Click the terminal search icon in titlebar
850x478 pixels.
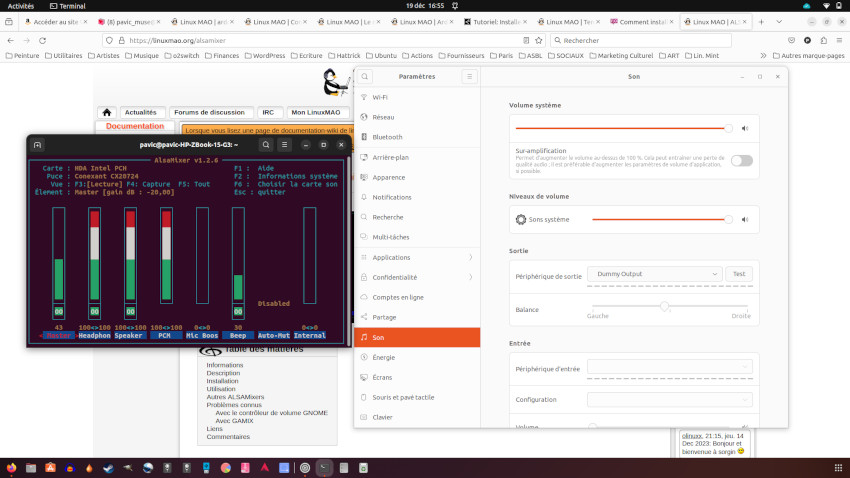[266, 145]
